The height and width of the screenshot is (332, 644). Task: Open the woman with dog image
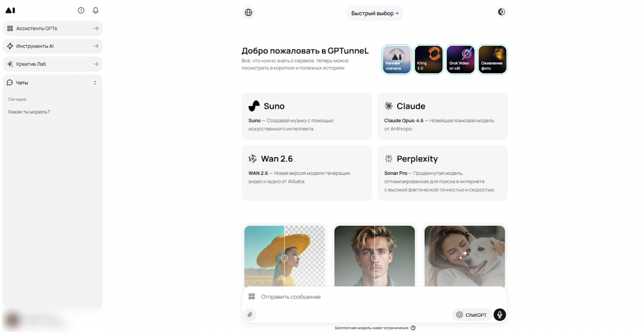pyautogui.click(x=465, y=256)
